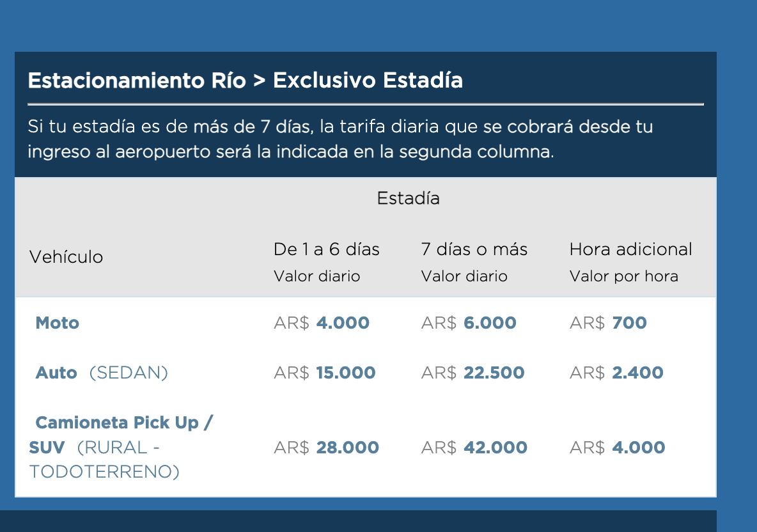The height and width of the screenshot is (532, 757).
Task: Click the "Vehículo" column header
Action: click(x=66, y=257)
